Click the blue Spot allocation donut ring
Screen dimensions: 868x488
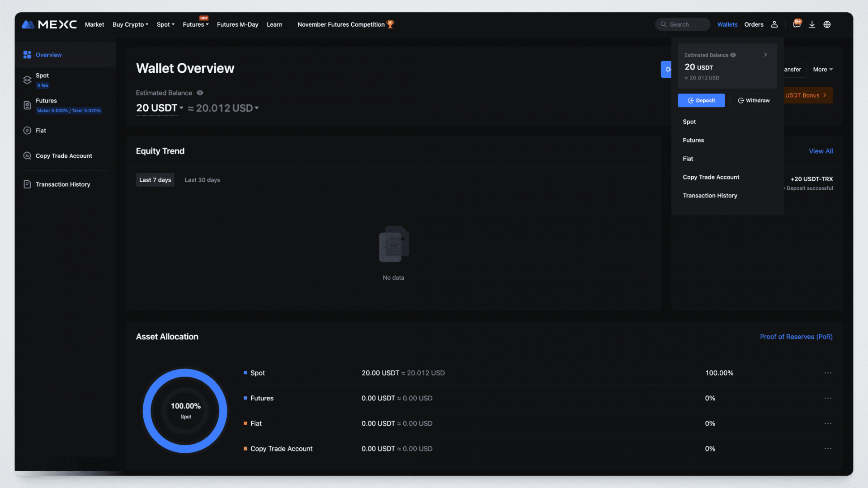pyautogui.click(x=185, y=373)
